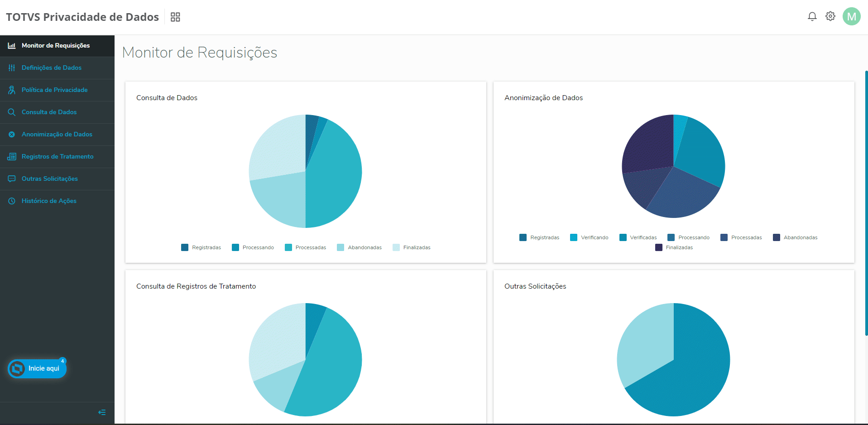Toggle Registradas legend in Anonimização chart
This screenshot has height=425, width=868.
[539, 237]
